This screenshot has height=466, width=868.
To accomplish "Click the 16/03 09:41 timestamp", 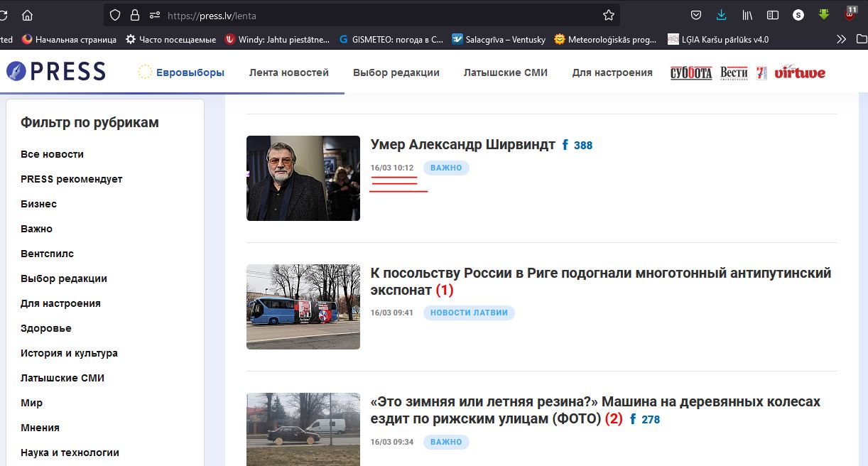I will pos(392,313).
